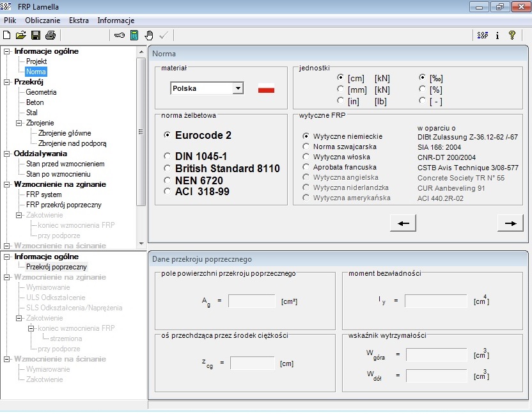Go to next page with right arrow
Image resolution: width=532 pixels, height=414 pixels.
510,223
